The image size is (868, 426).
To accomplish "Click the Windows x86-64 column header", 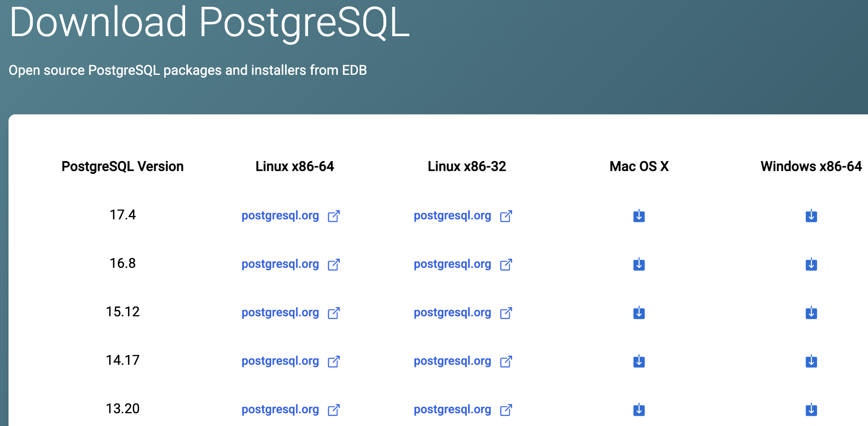I will tap(811, 166).
